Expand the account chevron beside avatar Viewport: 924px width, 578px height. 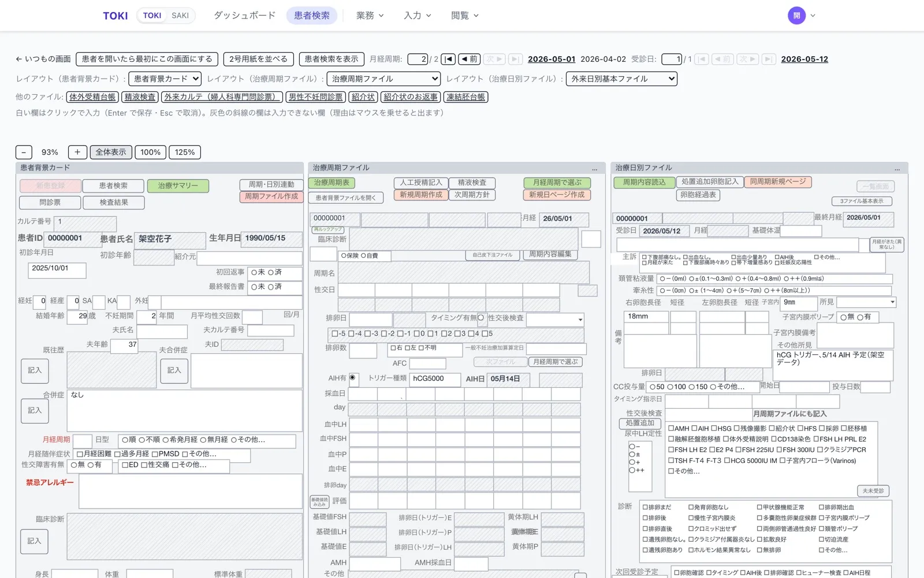point(813,16)
